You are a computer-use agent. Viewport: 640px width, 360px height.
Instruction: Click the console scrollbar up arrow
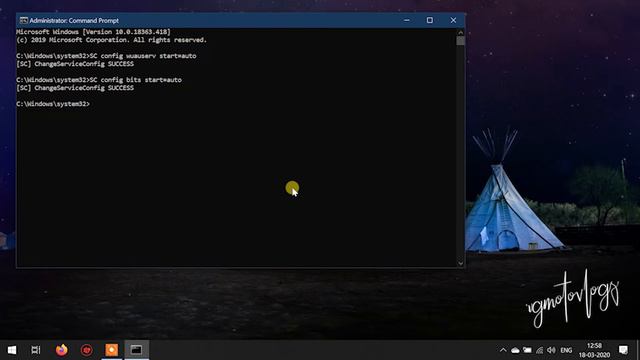pyautogui.click(x=460, y=32)
